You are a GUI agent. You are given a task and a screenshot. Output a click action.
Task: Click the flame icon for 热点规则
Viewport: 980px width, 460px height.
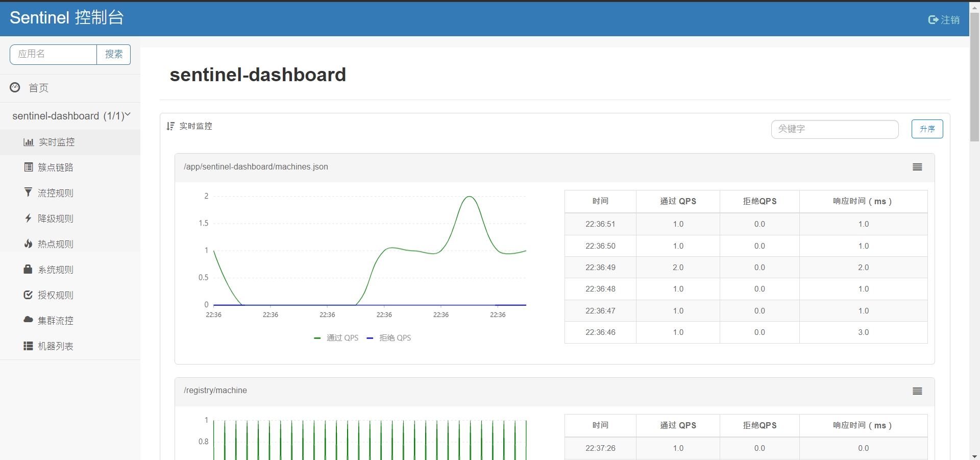point(28,244)
